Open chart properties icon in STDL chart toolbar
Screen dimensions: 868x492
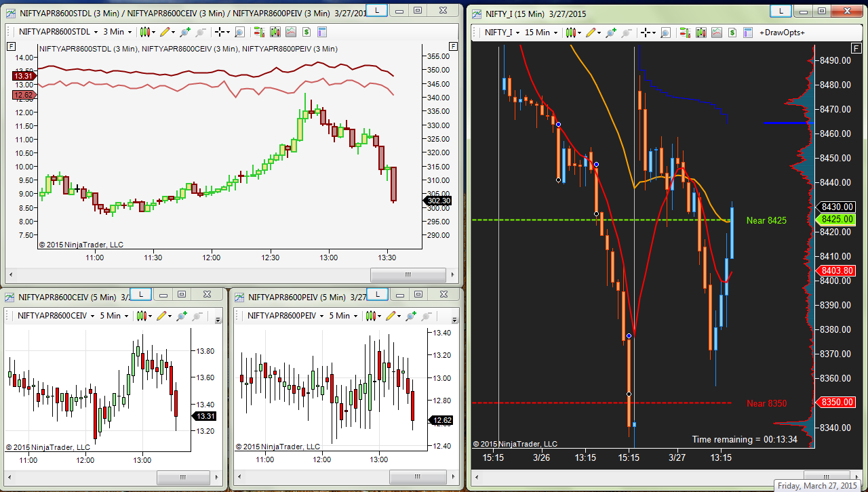pyautogui.click(x=322, y=32)
